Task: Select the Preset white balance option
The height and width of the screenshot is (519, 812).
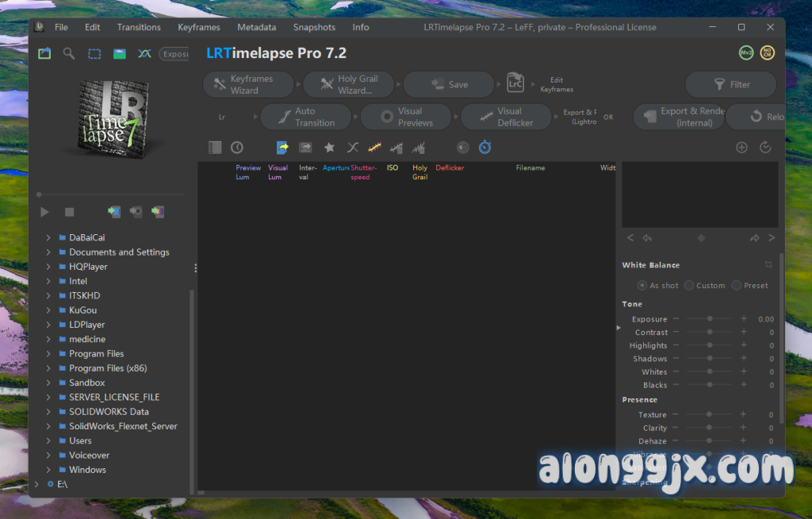Action: 737,286
